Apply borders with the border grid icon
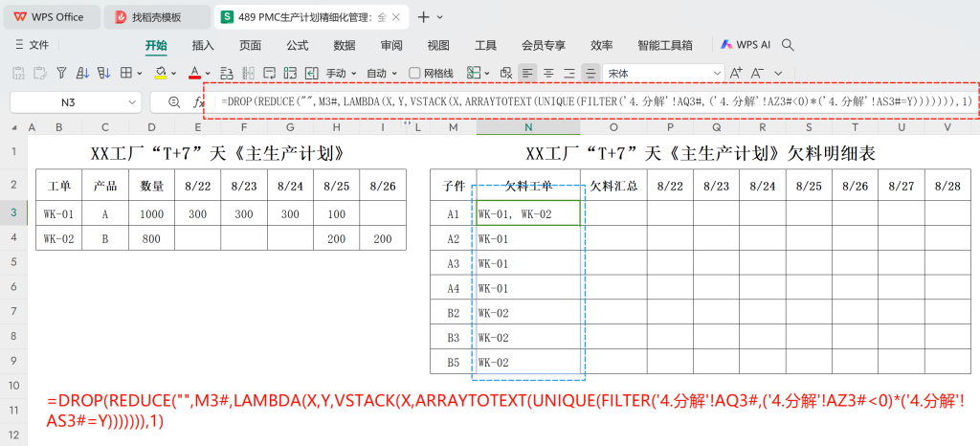 (125, 73)
